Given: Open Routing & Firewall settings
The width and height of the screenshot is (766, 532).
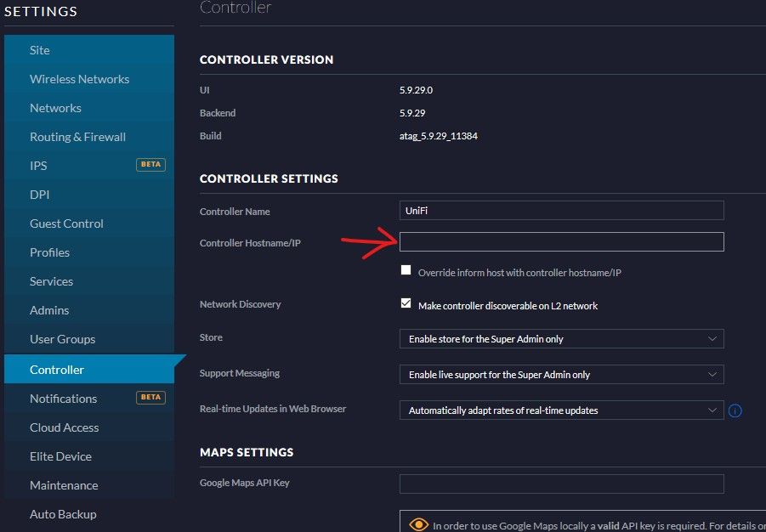Looking at the screenshot, I should pyautogui.click(x=89, y=137).
